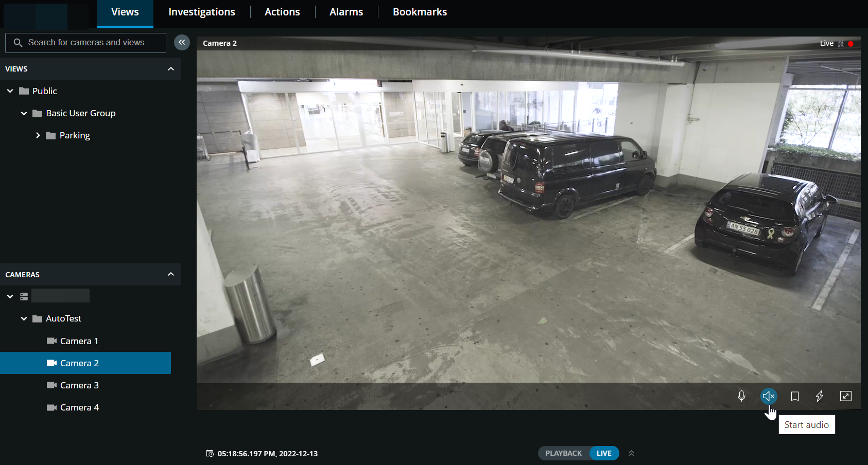Switch to PLAYBACK mode
Screen dimensions: 868x465
pos(564,453)
